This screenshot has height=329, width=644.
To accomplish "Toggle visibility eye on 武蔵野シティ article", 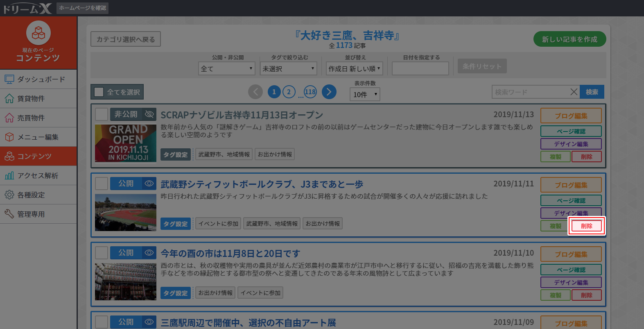I will click(149, 183).
